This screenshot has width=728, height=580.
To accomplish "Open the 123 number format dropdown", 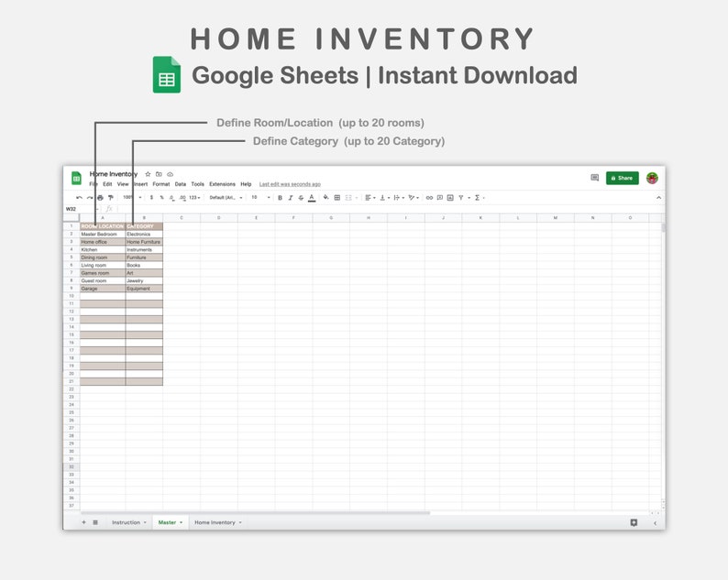I will click(x=194, y=198).
